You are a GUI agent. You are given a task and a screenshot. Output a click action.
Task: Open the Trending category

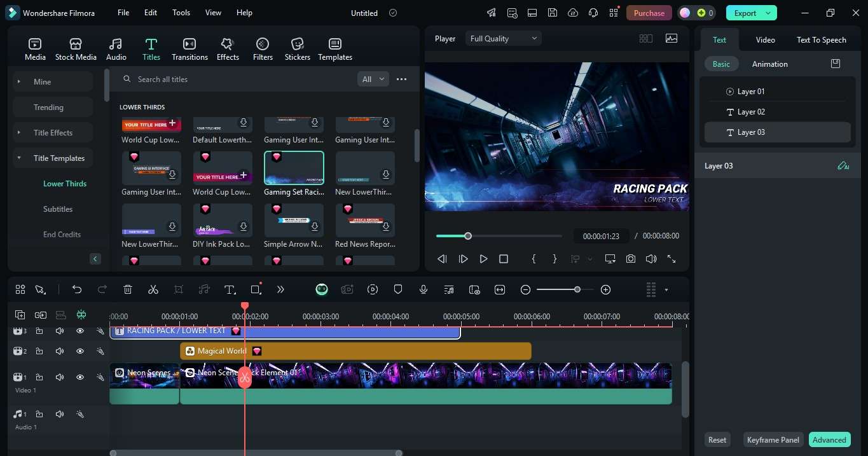(53, 107)
